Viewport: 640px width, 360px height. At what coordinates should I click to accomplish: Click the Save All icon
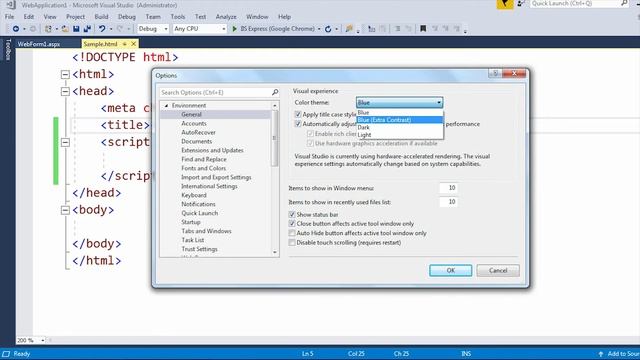point(87,29)
